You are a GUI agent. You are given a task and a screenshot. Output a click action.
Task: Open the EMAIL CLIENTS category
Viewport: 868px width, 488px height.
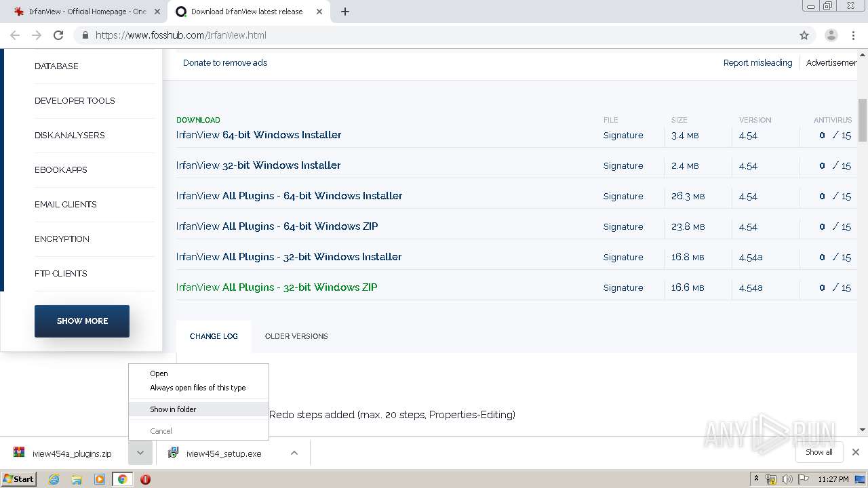point(65,205)
